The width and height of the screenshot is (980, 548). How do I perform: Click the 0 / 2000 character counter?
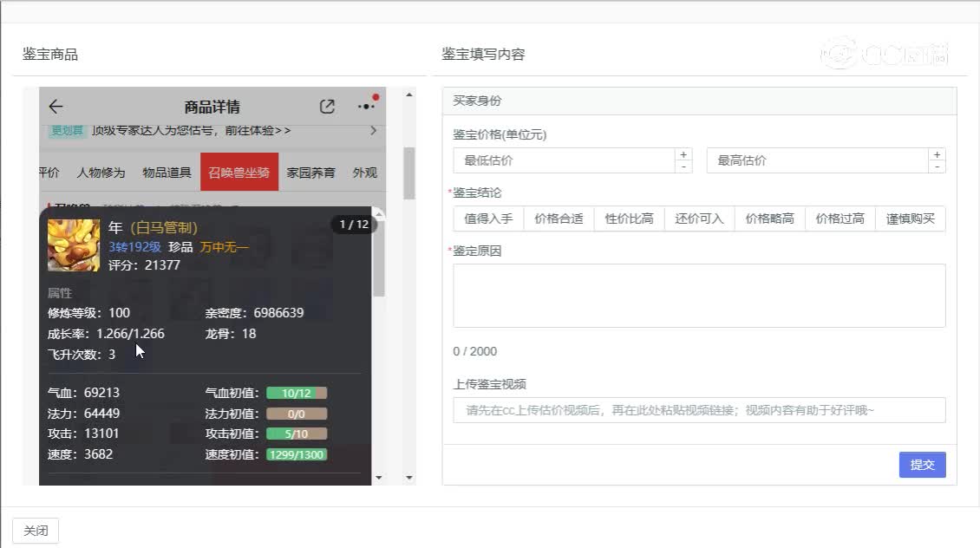coord(475,351)
